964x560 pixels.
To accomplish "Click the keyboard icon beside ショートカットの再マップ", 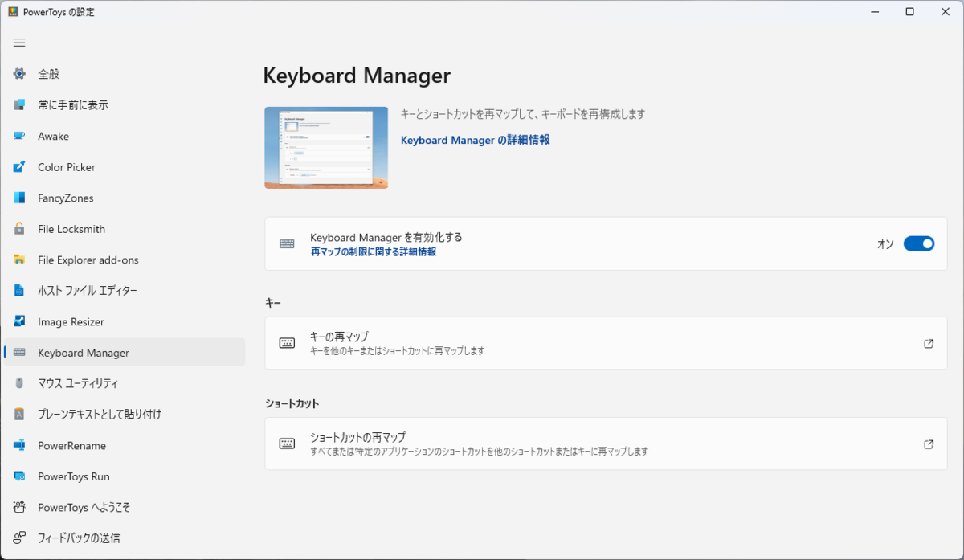I will 287,444.
